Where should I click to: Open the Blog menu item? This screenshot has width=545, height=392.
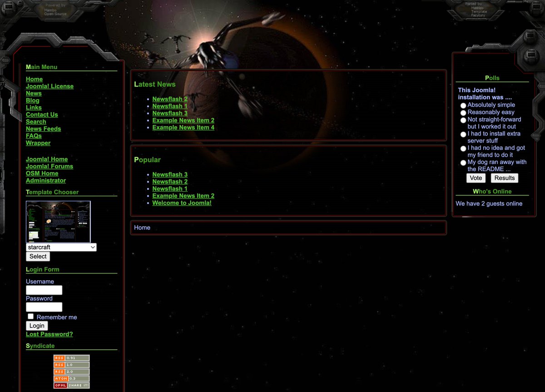coord(33,100)
